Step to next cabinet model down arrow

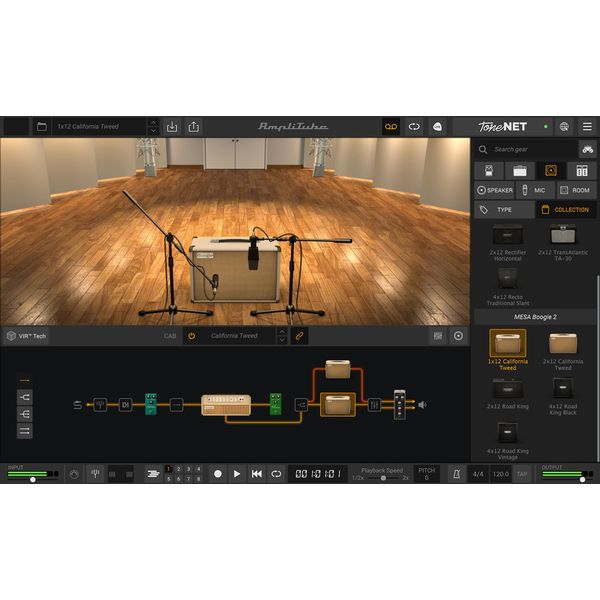pos(282,340)
